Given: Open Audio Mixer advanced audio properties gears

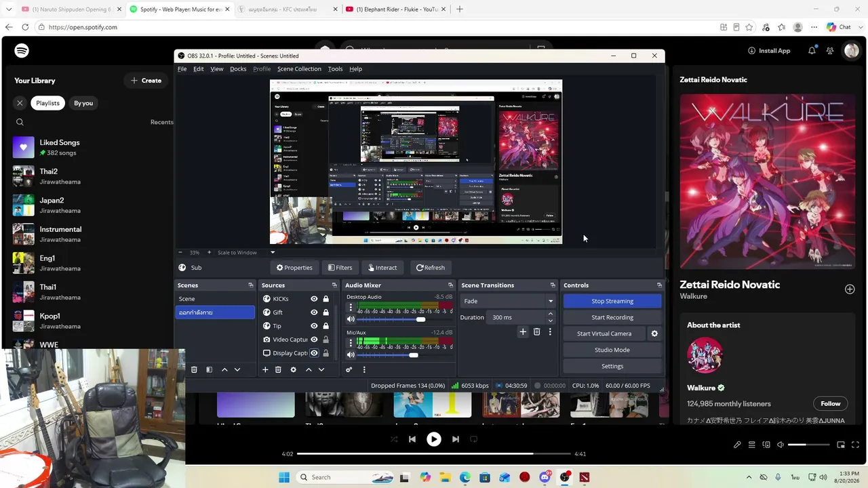Looking at the screenshot, I should click(349, 369).
